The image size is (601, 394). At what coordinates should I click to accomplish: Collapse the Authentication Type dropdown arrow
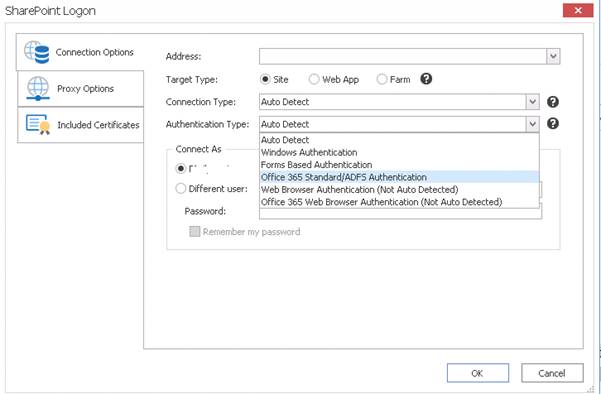tap(532, 124)
